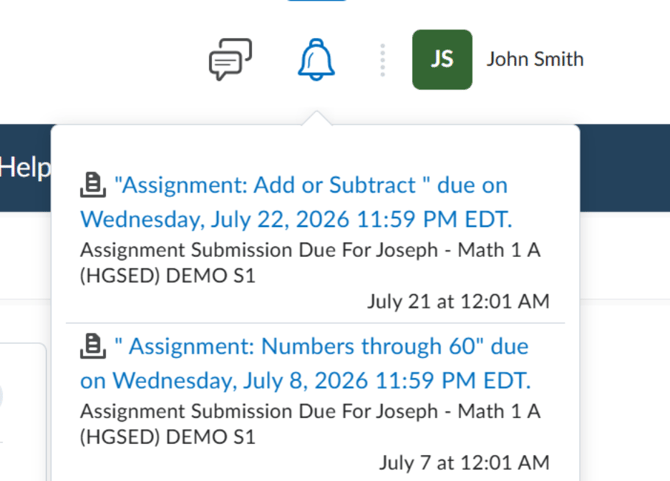Click the dotted separator beside the bell
This screenshot has height=481, width=670.
pos(382,60)
